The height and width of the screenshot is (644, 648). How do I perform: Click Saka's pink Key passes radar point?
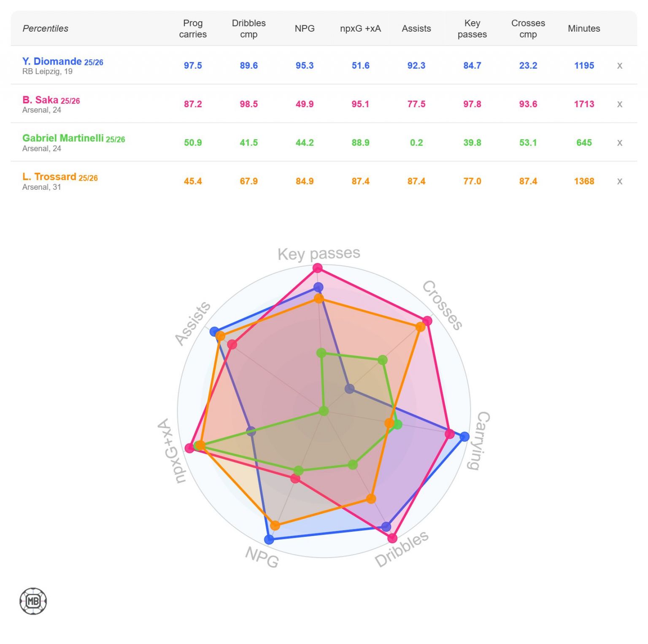(x=318, y=268)
